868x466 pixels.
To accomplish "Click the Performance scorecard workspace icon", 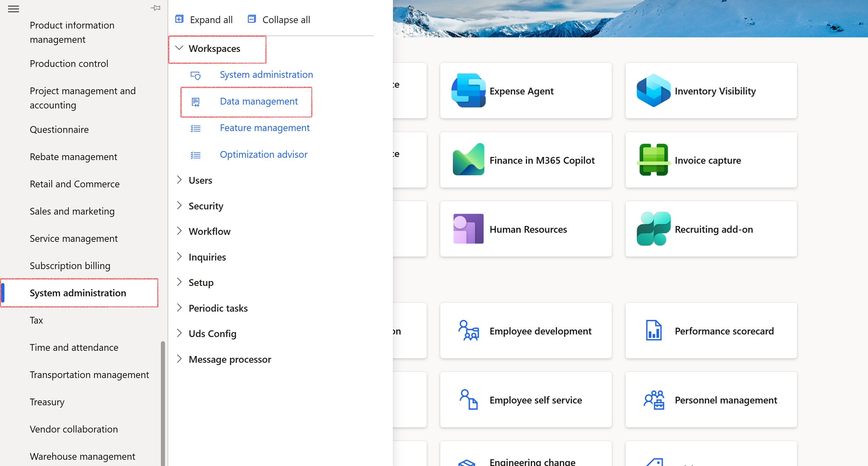I will click(653, 331).
